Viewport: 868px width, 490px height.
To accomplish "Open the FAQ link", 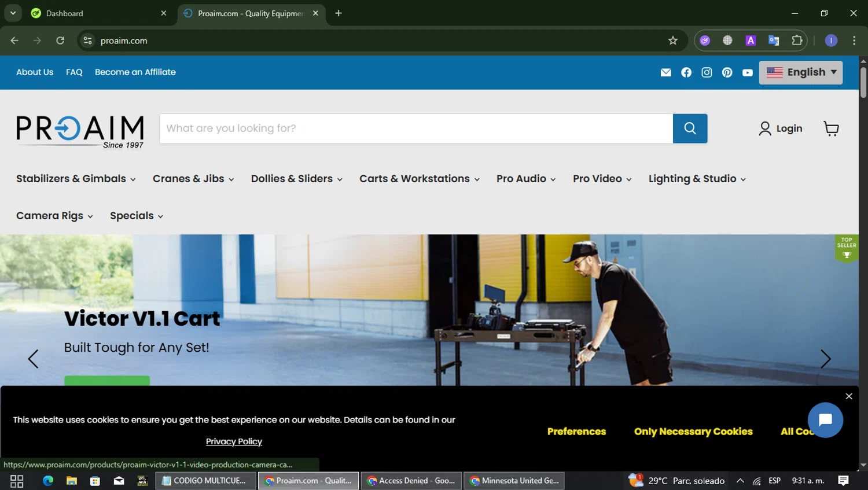I will click(x=74, y=72).
